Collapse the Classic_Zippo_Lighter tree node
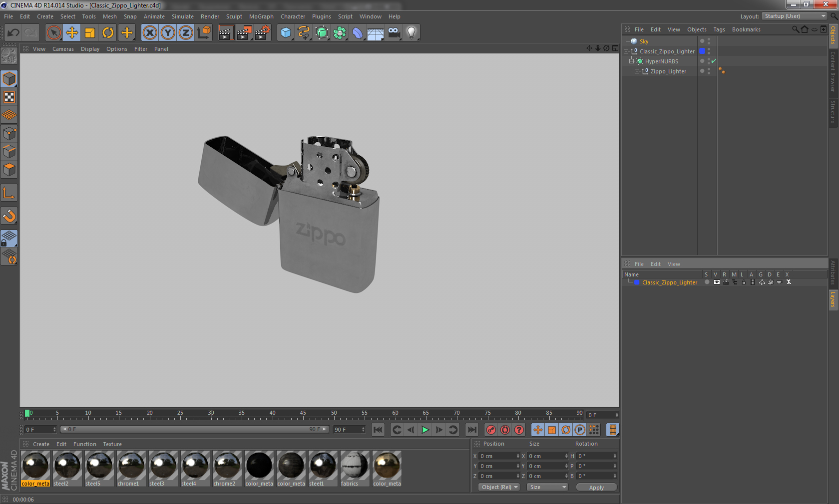The height and width of the screenshot is (504, 839). click(626, 51)
